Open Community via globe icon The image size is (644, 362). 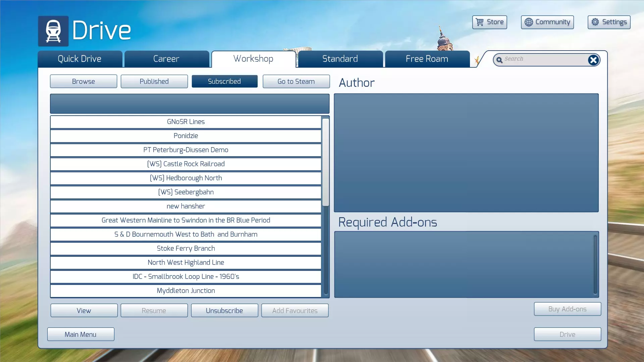pos(529,22)
